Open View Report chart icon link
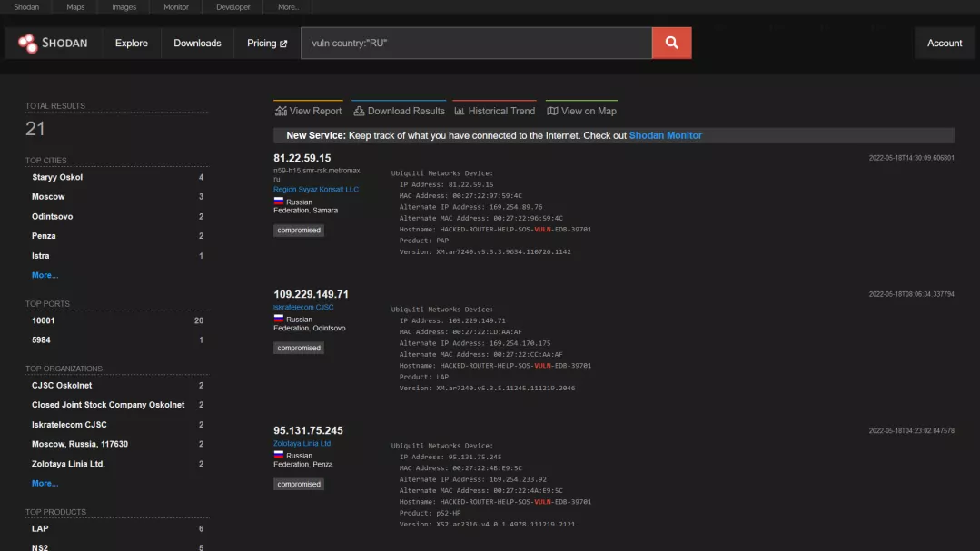Image resolution: width=980 pixels, height=551 pixels. pyautogui.click(x=281, y=111)
